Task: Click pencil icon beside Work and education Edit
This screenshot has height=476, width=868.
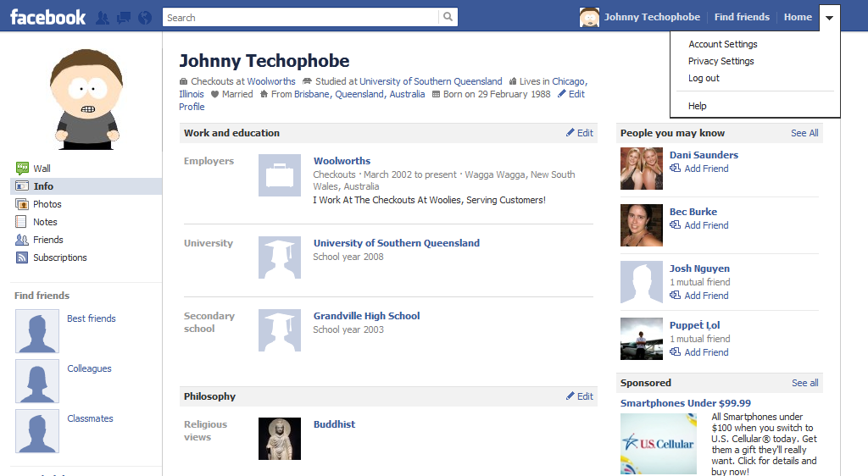Action: point(570,133)
